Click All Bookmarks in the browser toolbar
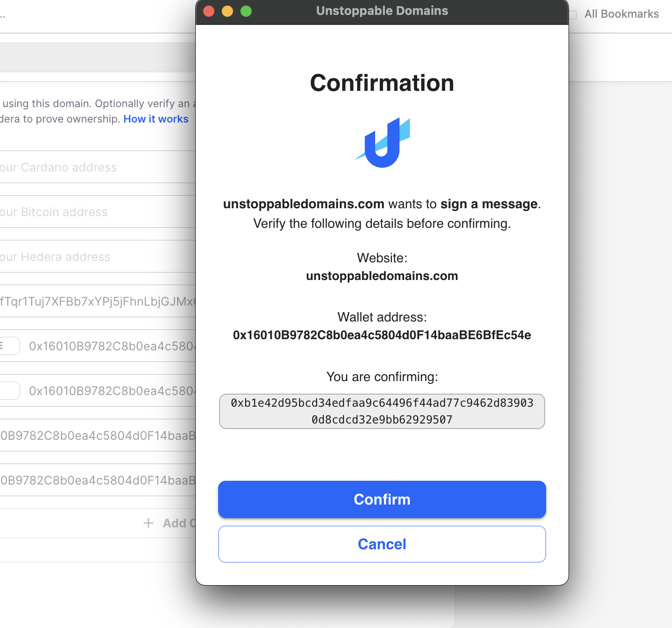Screen dimensions: 672x628 point(621,14)
